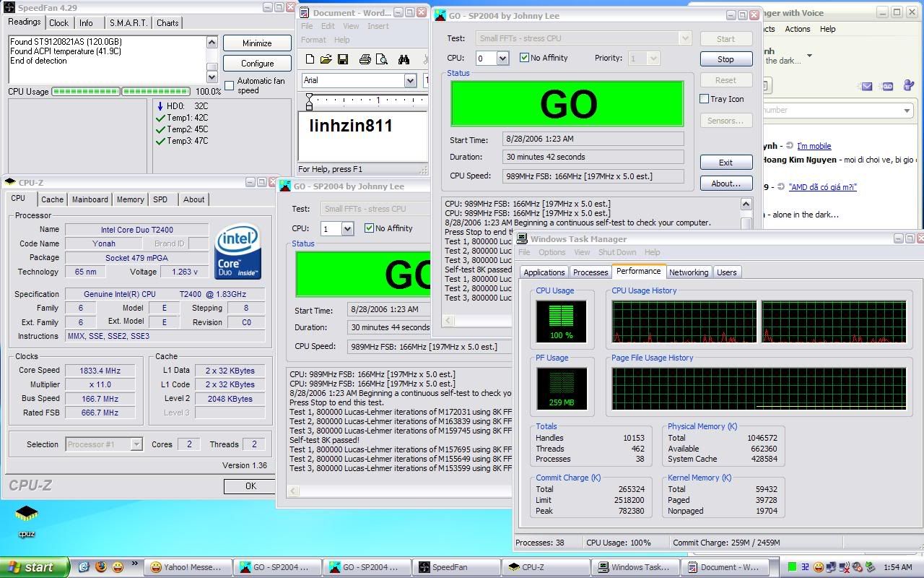Click the Save floppy icon in WordPad
Image resolution: width=924 pixels, height=578 pixels.
tap(343, 59)
